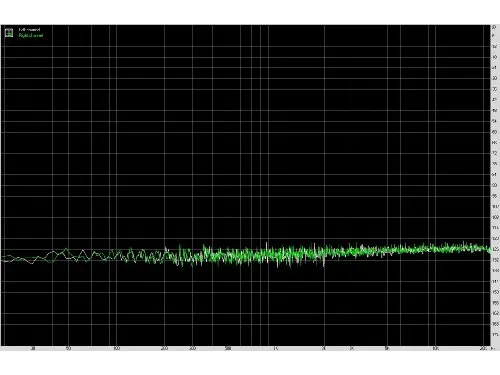The height and width of the screenshot is (375, 500).
Task: Click the 200 Hz frequency axis label
Action: [164, 349]
